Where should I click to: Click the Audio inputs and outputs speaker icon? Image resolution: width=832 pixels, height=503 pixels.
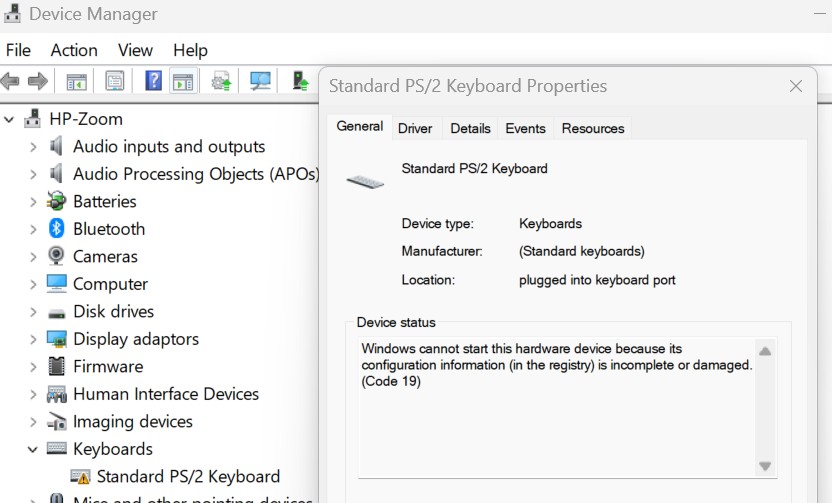(56, 146)
